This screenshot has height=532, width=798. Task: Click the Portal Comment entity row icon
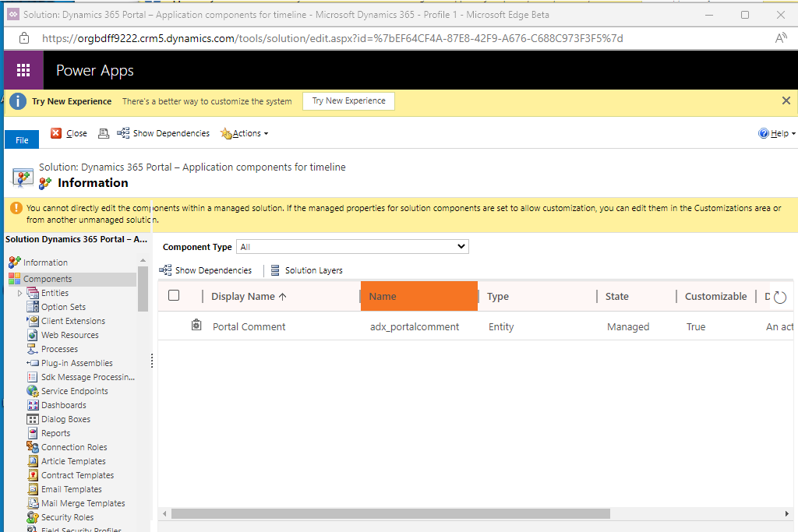[196, 325]
